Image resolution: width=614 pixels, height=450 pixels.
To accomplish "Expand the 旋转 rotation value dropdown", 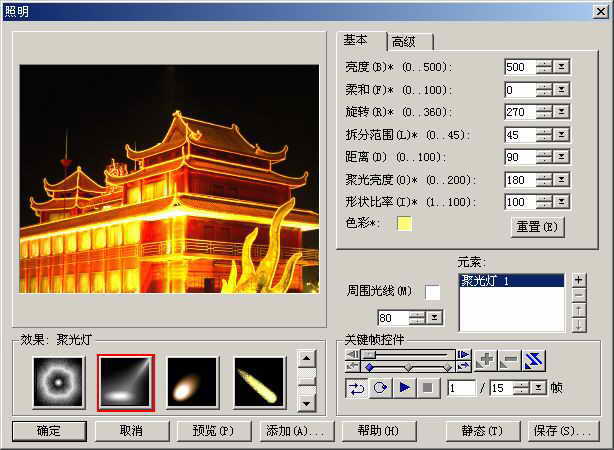I will pos(562,112).
